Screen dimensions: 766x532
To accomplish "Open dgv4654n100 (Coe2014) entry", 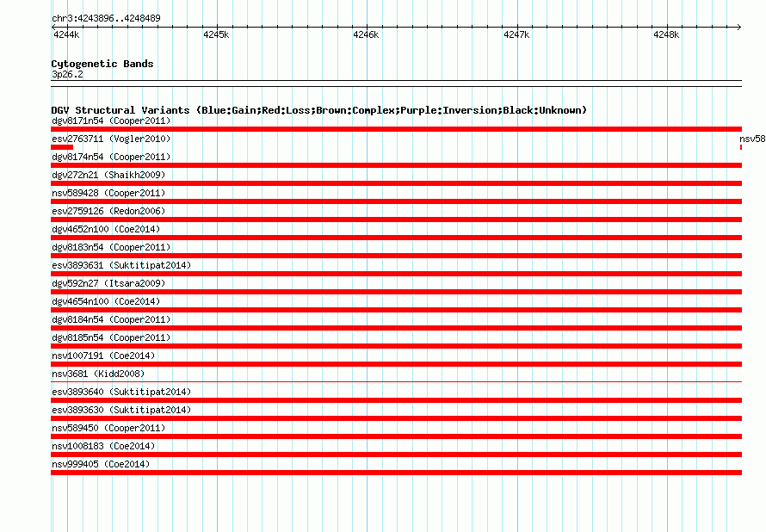I will point(106,301).
